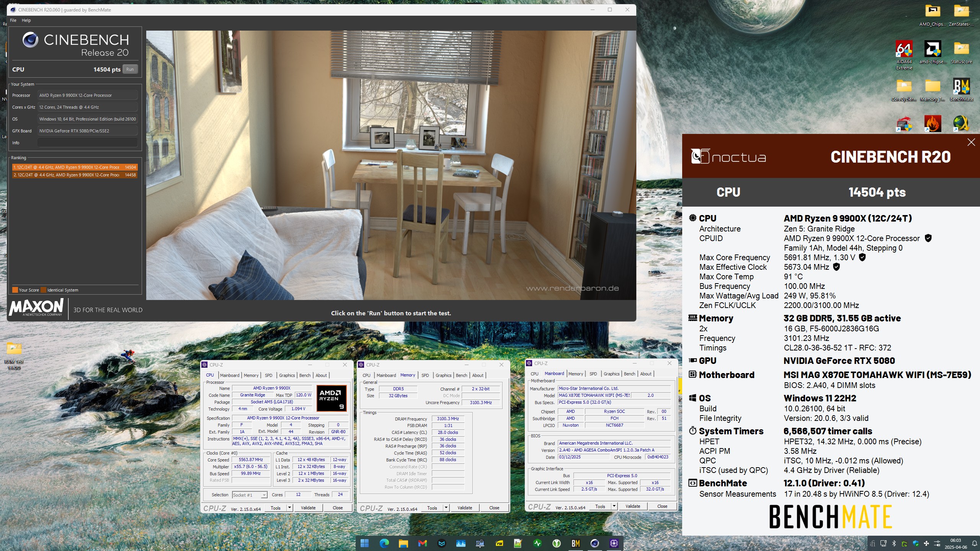Image resolution: width=980 pixels, height=551 pixels.
Task: Open the AMD_Chips... folder icon
Action: click(x=933, y=15)
